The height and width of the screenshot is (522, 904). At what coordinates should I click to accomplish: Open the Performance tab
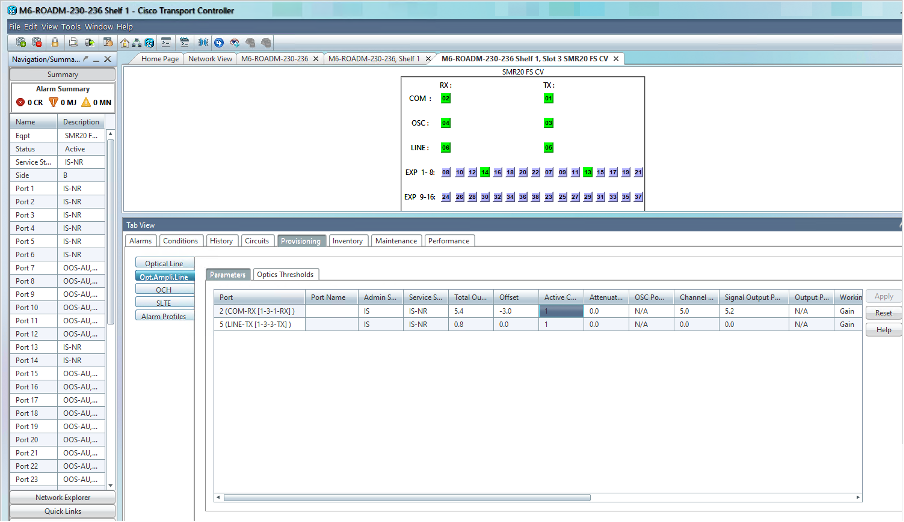pos(449,241)
